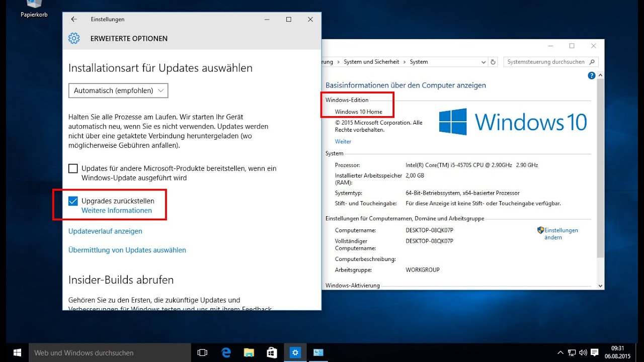Go back using the Einstellungen back arrow
Viewport: 644px width, 362px height.
[74, 19]
